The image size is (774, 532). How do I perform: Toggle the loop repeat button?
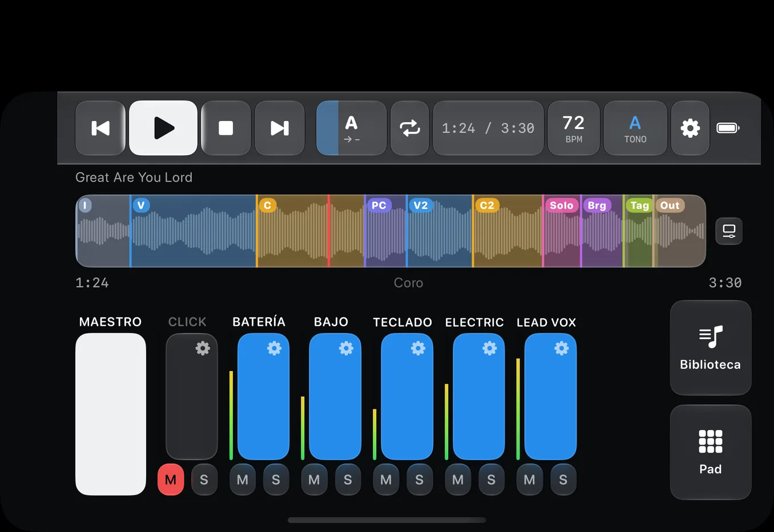410,128
